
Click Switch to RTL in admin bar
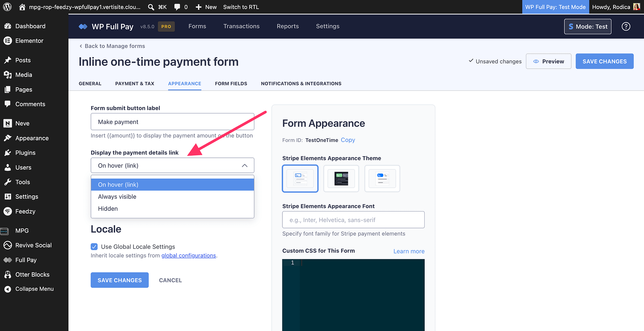241,7
